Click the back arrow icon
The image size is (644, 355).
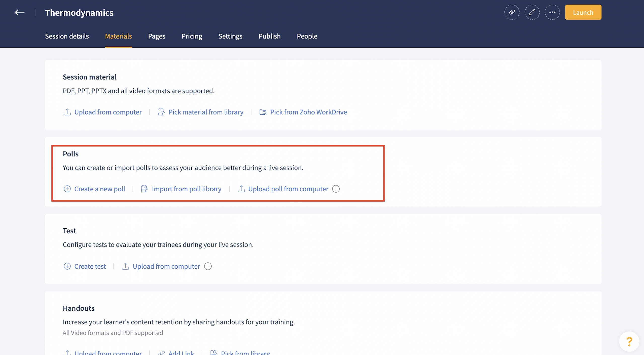[19, 12]
